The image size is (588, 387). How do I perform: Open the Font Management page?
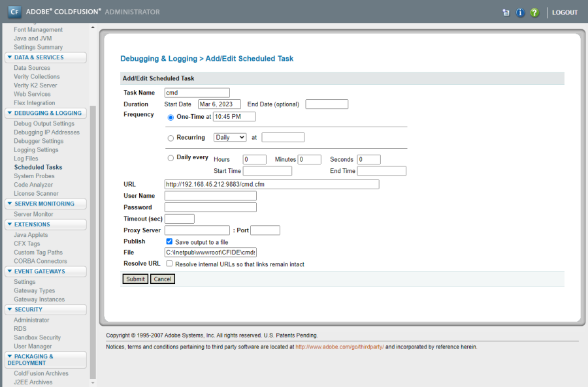point(39,29)
